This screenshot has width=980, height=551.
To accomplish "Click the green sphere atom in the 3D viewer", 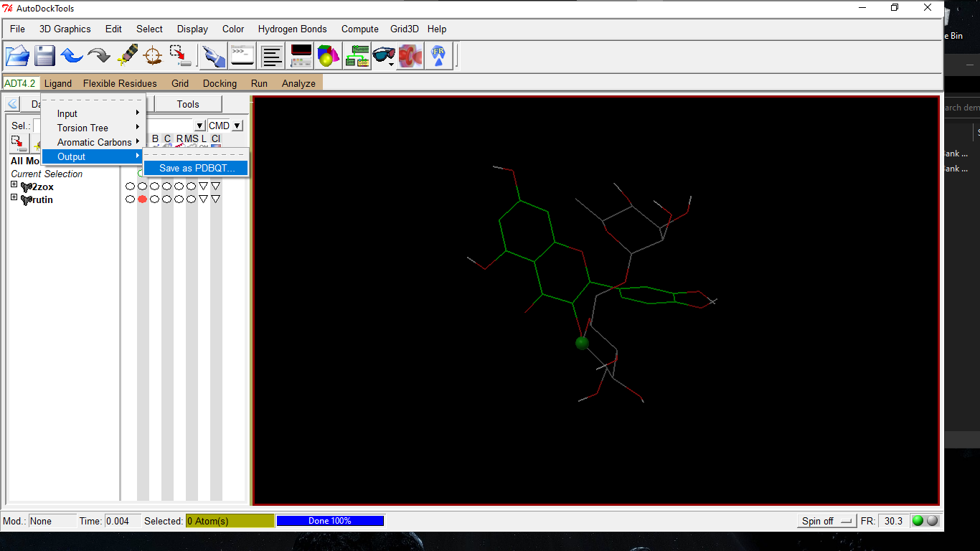I will click(582, 343).
